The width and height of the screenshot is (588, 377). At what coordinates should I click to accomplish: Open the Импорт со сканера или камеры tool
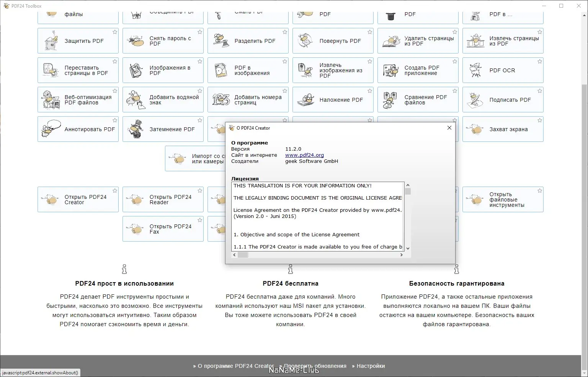[195, 159]
